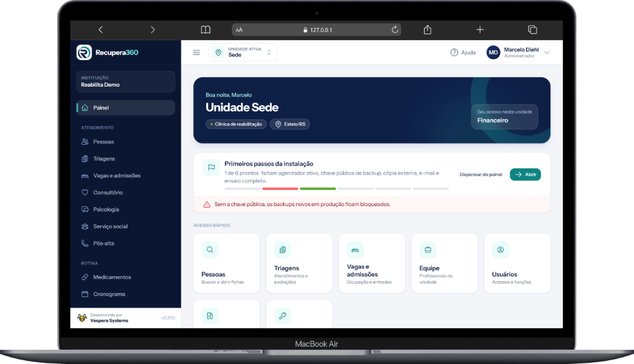Open Triagens in the sidebar menu
The image size is (634, 364).
coord(126,158)
